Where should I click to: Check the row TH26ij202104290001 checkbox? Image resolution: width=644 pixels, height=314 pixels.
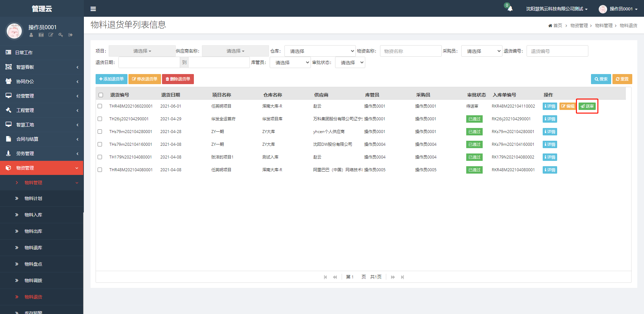click(x=100, y=119)
